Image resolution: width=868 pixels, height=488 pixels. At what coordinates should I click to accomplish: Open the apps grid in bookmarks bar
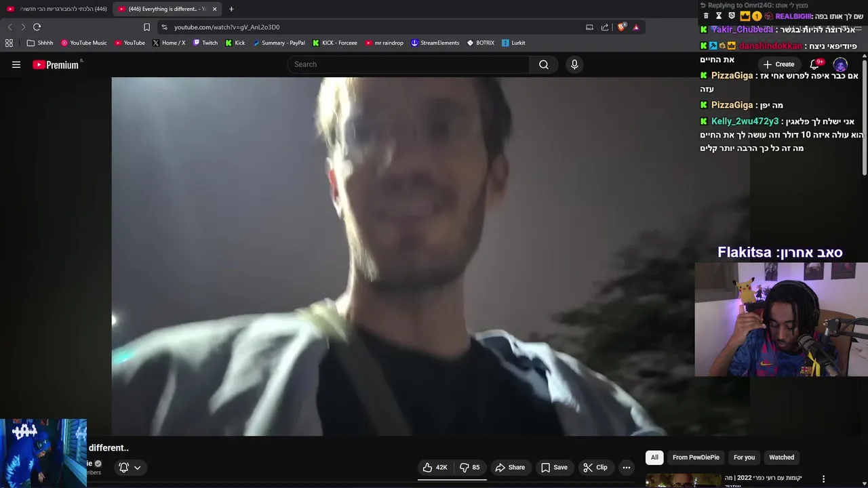pos(9,43)
